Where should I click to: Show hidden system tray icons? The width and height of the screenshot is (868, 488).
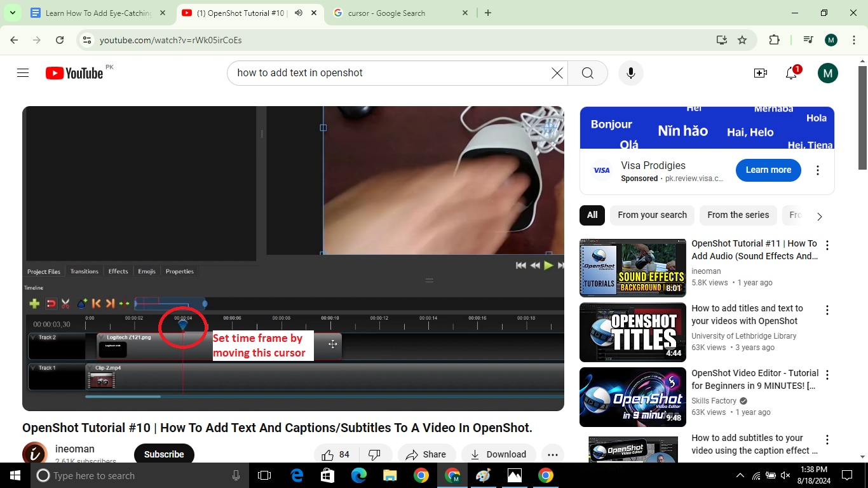coord(740,475)
